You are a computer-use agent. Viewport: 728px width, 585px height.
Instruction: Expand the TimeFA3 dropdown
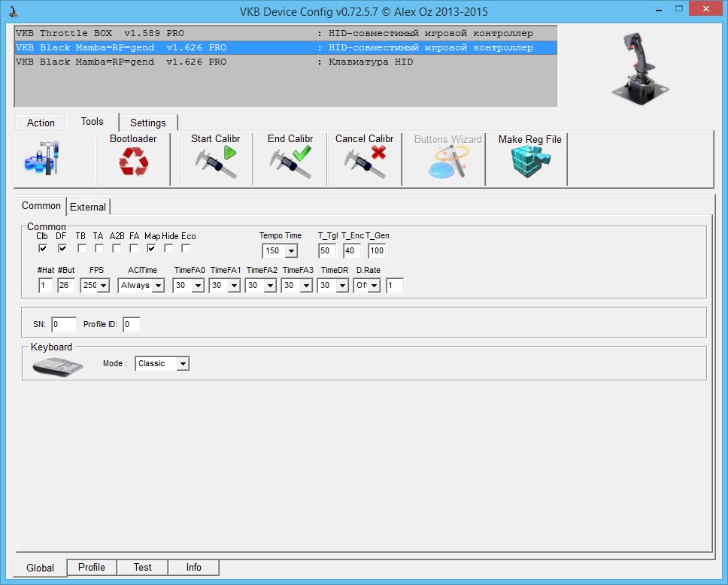[306, 286]
